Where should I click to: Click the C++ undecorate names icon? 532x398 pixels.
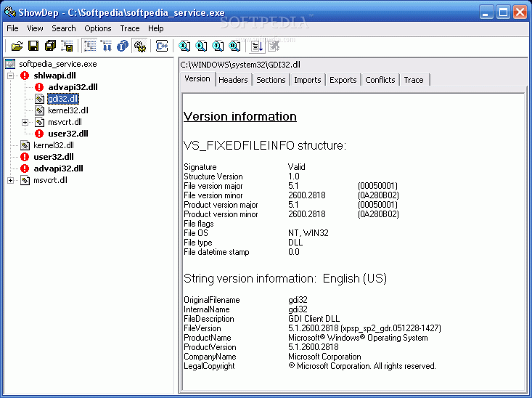pos(162,46)
